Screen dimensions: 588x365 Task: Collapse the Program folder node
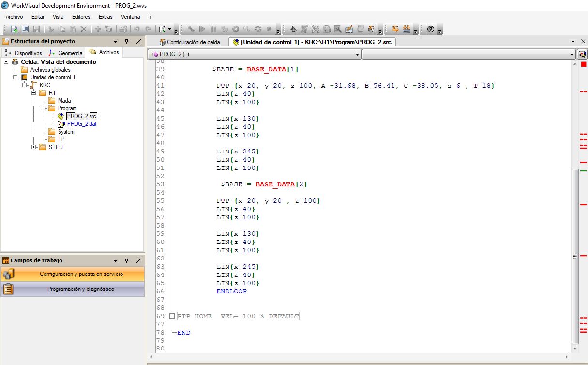[43, 108]
